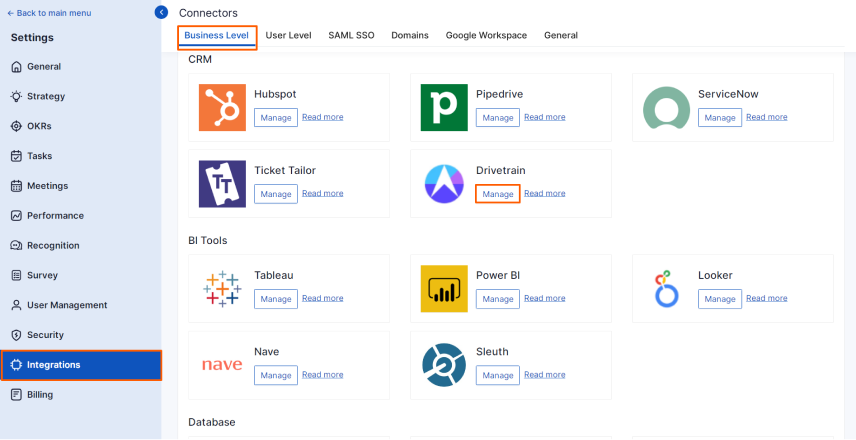
Task: Click the User Management person icon
Action: pyautogui.click(x=16, y=305)
